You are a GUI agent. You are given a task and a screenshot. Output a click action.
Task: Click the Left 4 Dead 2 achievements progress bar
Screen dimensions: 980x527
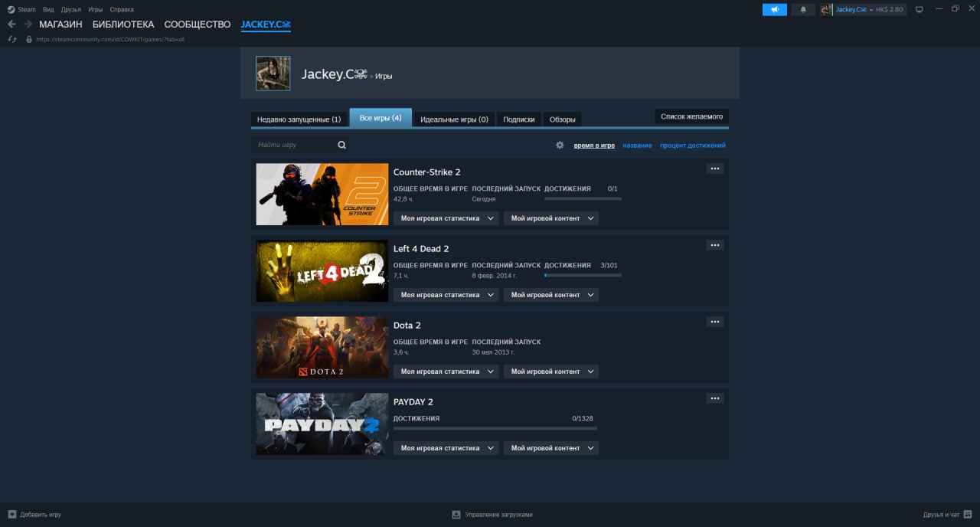583,275
